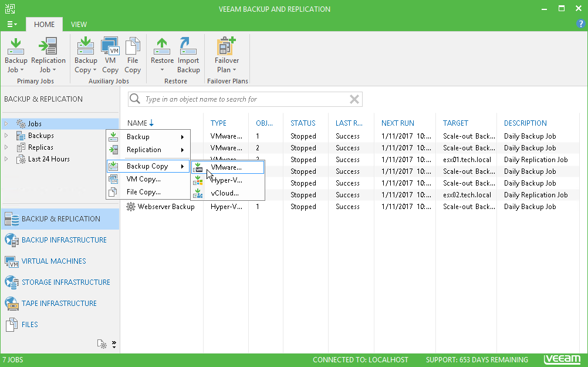Sort by the NEXT RUN column header

pyautogui.click(x=397, y=123)
